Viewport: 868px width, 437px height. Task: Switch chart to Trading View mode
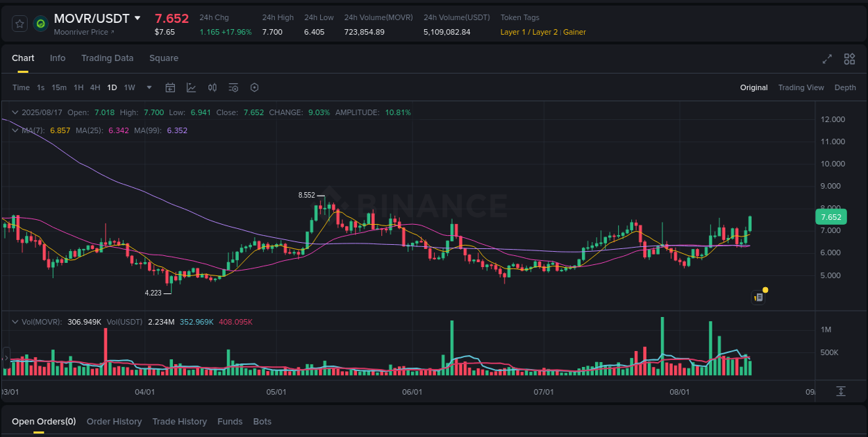tap(801, 87)
